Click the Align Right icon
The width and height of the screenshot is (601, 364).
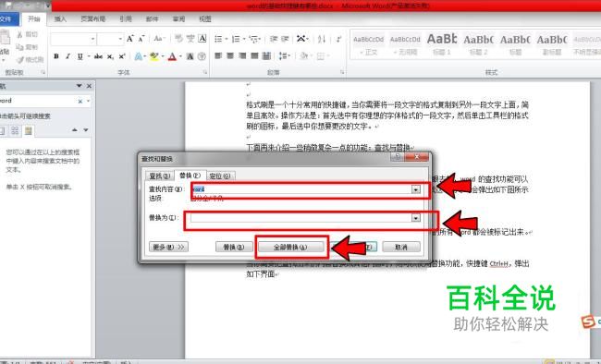point(242,56)
